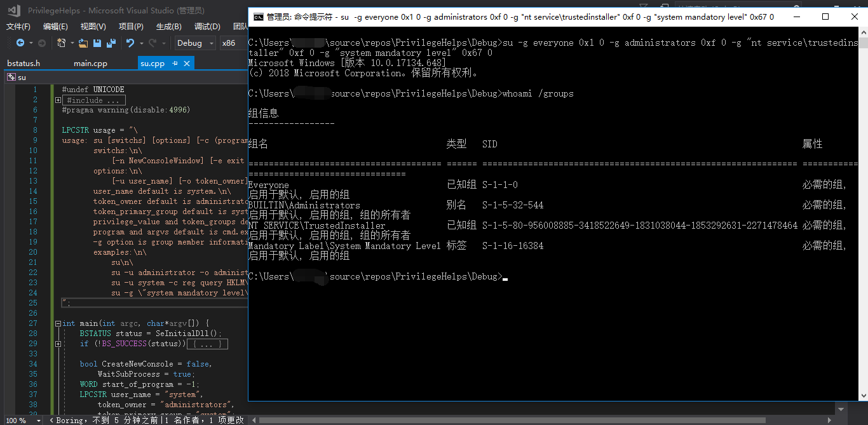The height and width of the screenshot is (425, 868).
Task: Click the open file folder icon
Action: (83, 43)
